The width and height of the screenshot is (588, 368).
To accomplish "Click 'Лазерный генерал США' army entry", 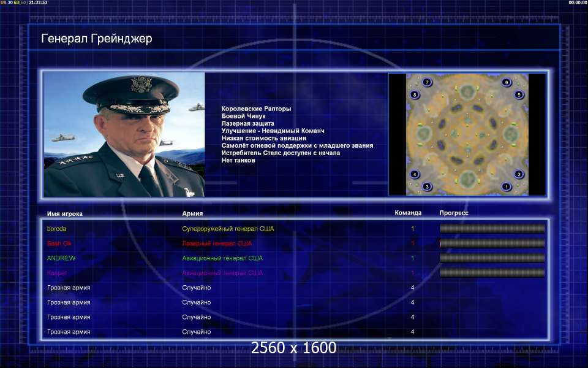I will (x=217, y=243).
